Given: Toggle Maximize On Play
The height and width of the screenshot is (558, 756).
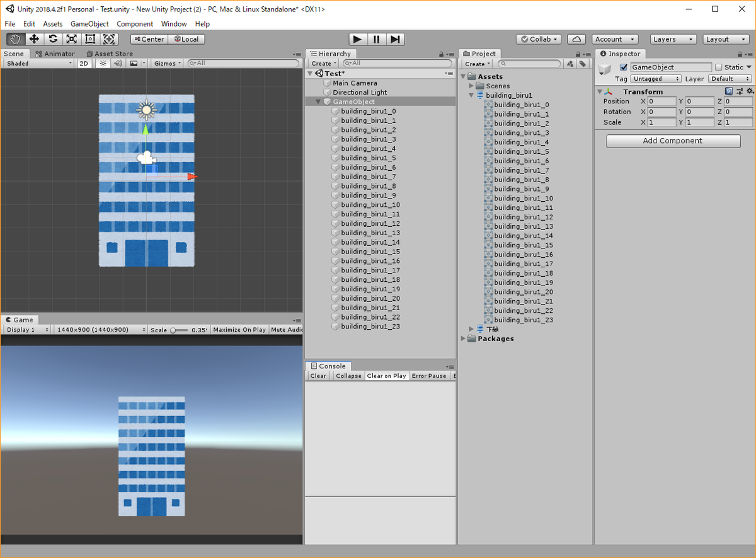Looking at the screenshot, I should point(239,330).
